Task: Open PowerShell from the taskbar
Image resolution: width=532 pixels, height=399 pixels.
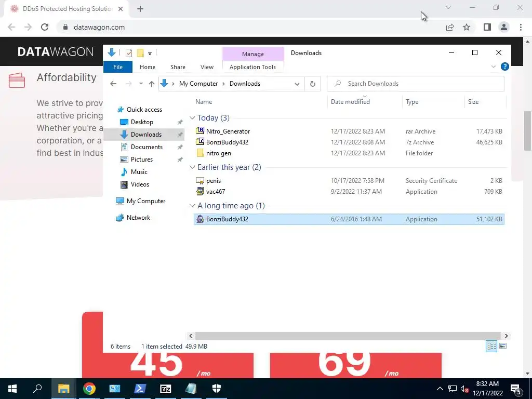Action: (140, 389)
